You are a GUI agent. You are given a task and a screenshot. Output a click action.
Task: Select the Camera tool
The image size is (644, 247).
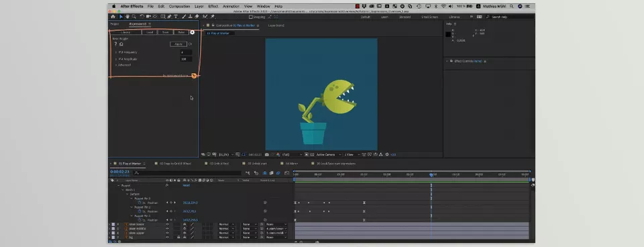click(x=148, y=16)
